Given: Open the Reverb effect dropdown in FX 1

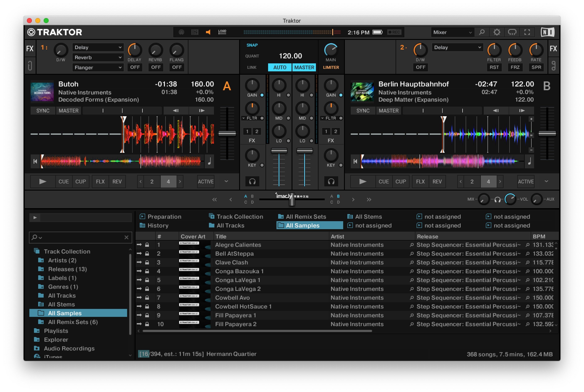Looking at the screenshot, I should (x=98, y=57).
